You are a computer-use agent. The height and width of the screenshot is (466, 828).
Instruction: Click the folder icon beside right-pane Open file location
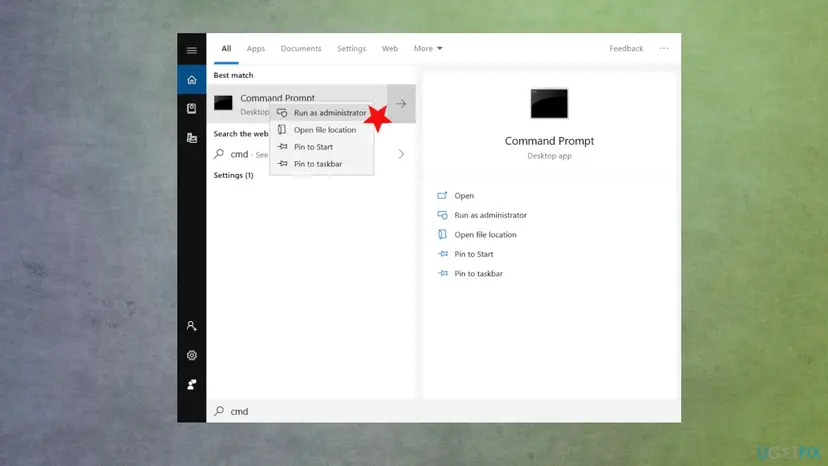point(442,234)
